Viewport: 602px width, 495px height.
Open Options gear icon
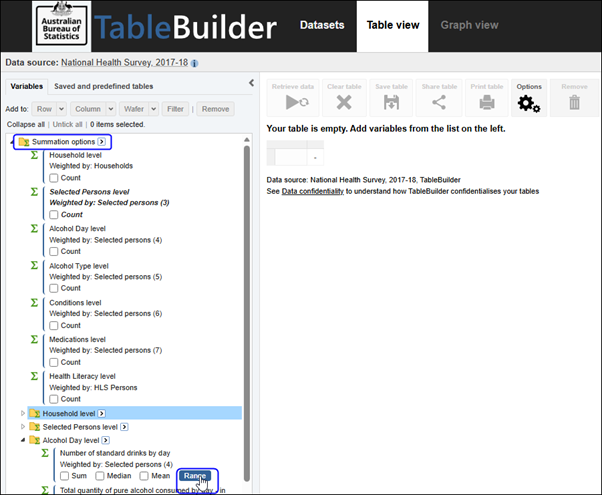[x=529, y=104]
